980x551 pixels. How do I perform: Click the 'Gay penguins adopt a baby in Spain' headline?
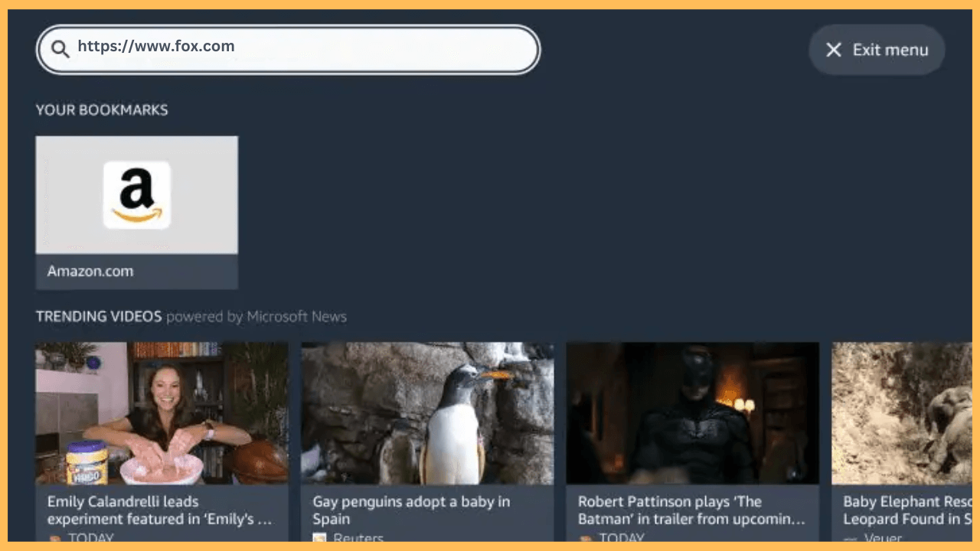[x=411, y=510]
